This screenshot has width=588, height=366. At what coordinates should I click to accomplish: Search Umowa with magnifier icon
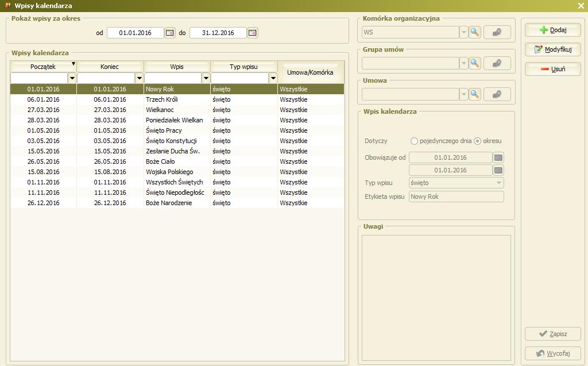475,94
